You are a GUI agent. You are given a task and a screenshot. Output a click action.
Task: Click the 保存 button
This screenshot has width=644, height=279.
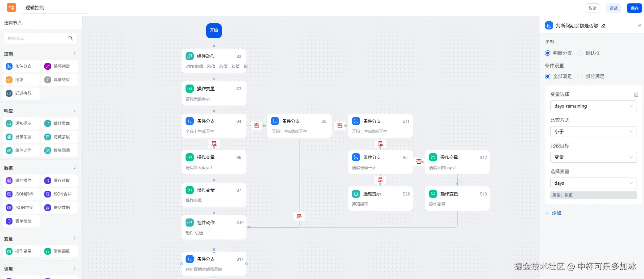(x=634, y=8)
